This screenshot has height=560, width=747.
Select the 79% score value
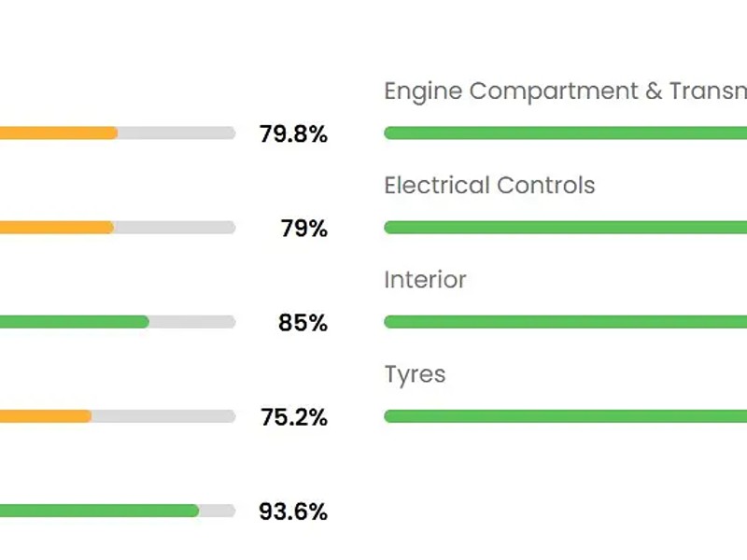click(303, 229)
